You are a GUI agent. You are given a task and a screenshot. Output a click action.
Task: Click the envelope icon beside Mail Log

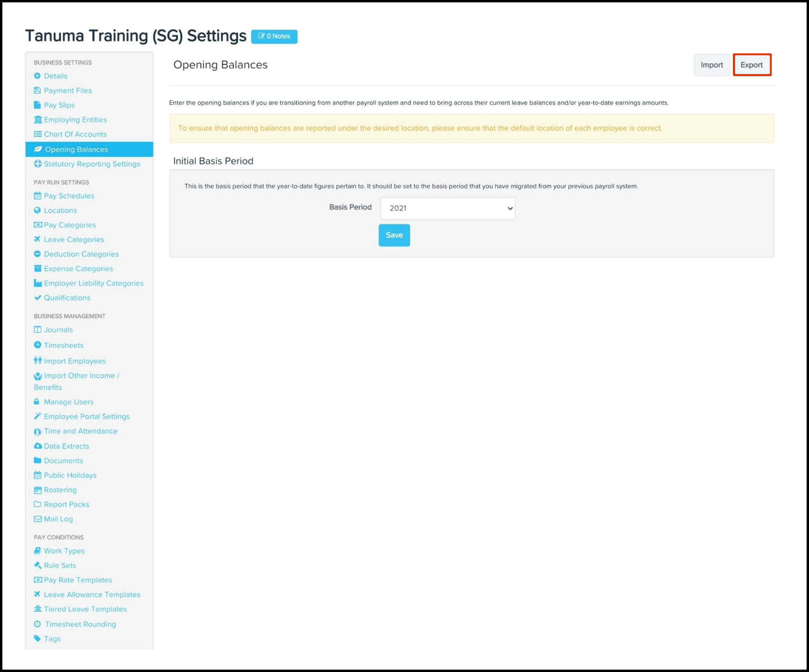tap(38, 519)
